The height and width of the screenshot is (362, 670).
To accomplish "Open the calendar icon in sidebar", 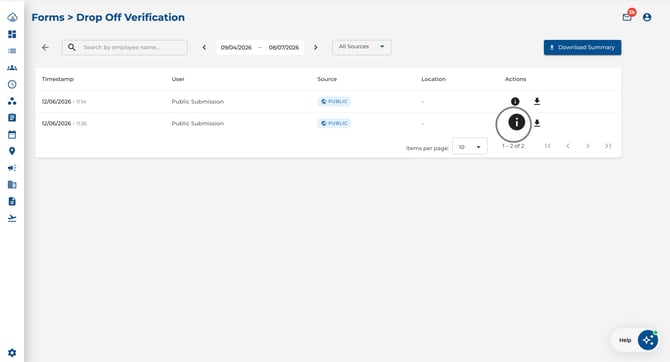I will tap(12, 135).
